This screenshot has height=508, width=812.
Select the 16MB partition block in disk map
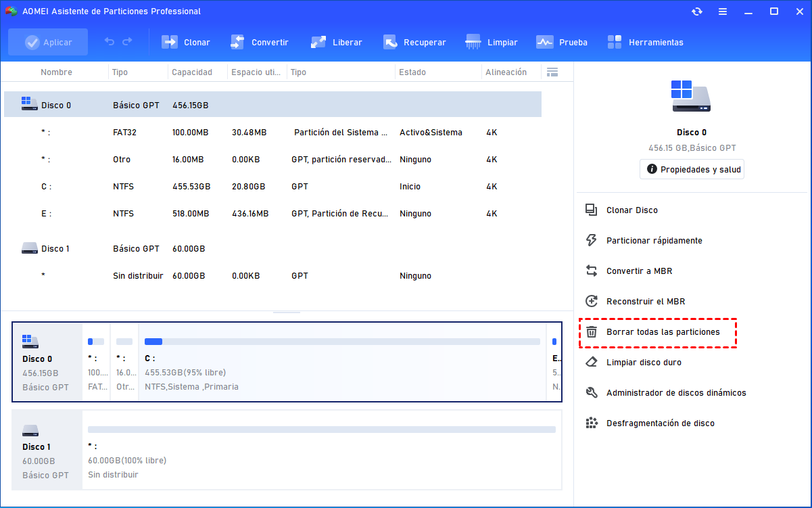coord(124,363)
